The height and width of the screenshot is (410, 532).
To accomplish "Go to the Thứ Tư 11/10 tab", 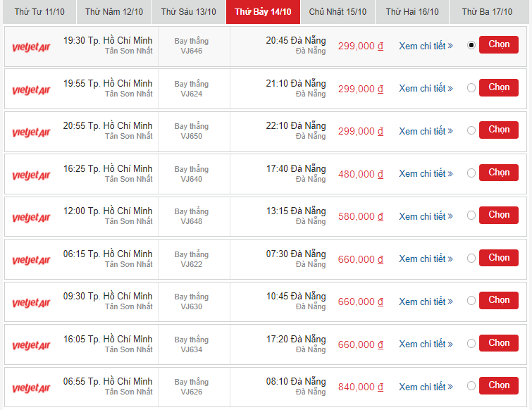I will coord(39,12).
